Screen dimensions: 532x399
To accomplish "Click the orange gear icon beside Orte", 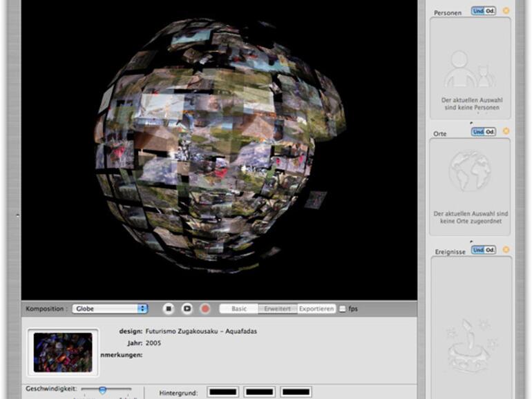I will 506,131.
